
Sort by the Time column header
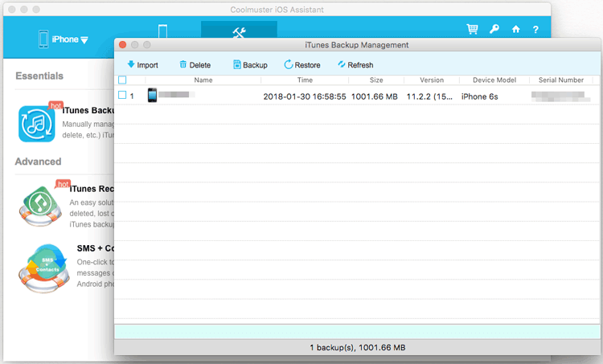pos(305,80)
